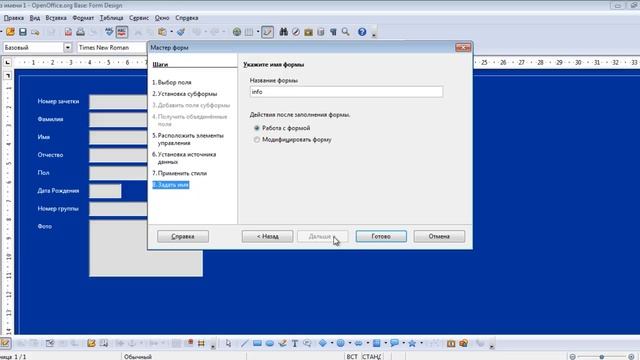This screenshot has width=640, height=360.
Task: Click the Zoom magnifier icon
Action: coord(346,32)
